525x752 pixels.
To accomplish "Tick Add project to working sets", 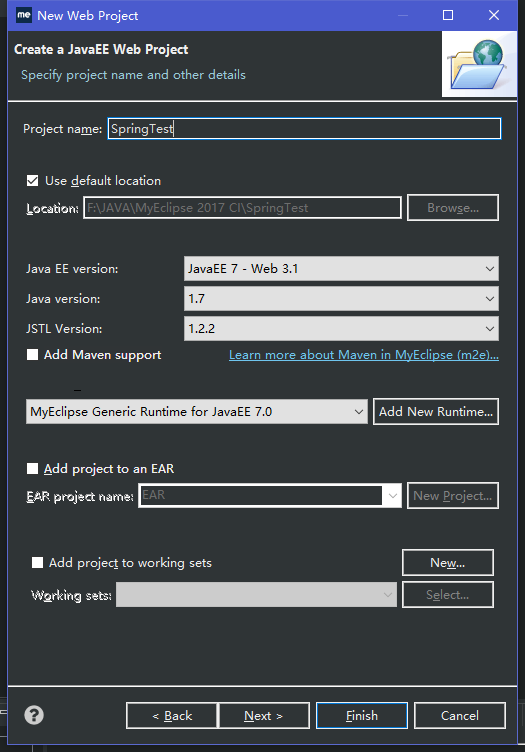I will click(x=37, y=563).
